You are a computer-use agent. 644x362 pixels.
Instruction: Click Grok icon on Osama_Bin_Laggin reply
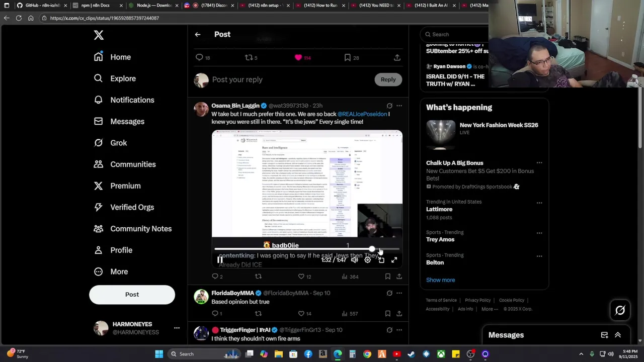389,106
